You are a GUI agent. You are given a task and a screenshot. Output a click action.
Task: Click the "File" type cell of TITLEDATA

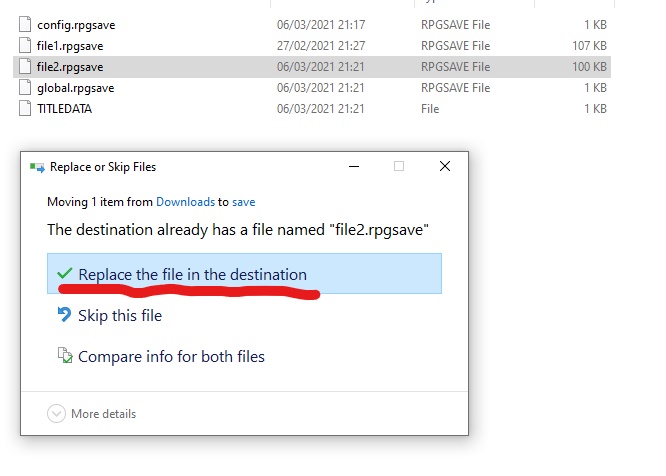point(430,109)
